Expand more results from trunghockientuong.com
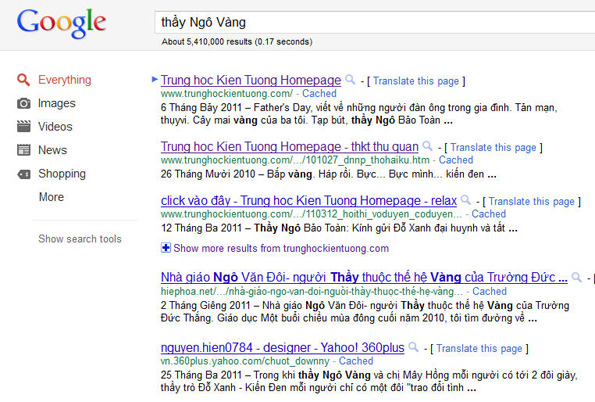Viewport: 595px width, 402px height. tap(275, 248)
